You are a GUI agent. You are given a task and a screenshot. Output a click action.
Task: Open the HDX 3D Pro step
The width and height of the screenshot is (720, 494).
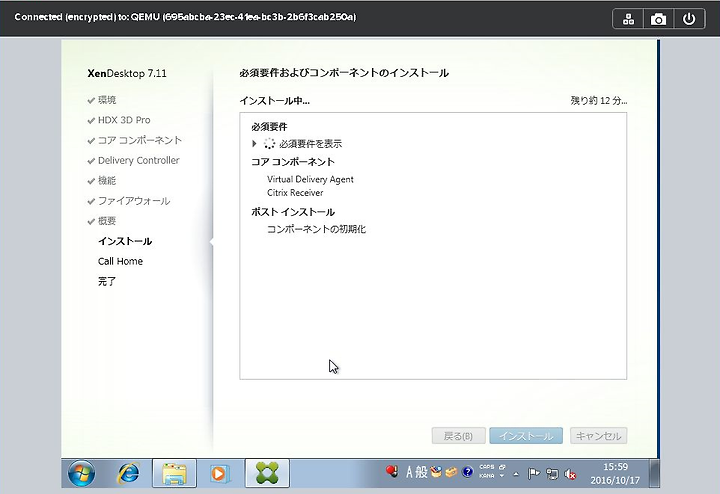(x=124, y=120)
